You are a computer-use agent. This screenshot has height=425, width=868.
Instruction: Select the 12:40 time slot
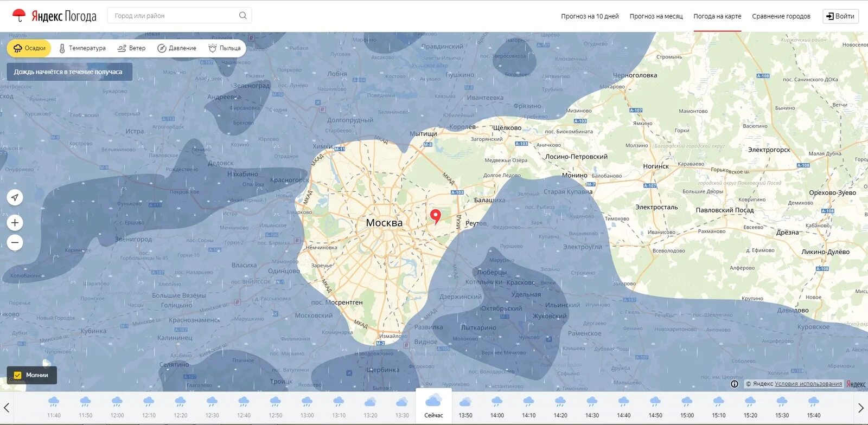point(244,408)
